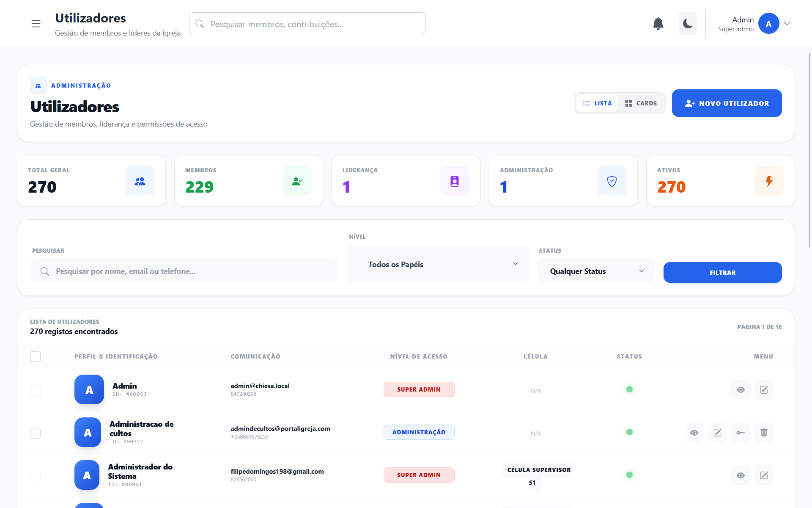The image size is (812, 508).
Task: Select the Administracao de cultos row checkbox
Action: (x=36, y=433)
